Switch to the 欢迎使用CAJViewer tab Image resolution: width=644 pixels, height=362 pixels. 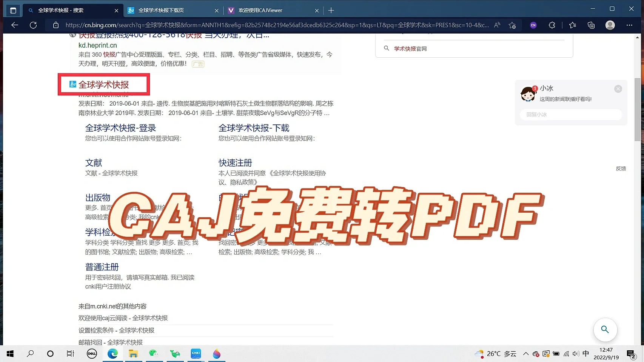point(274,10)
